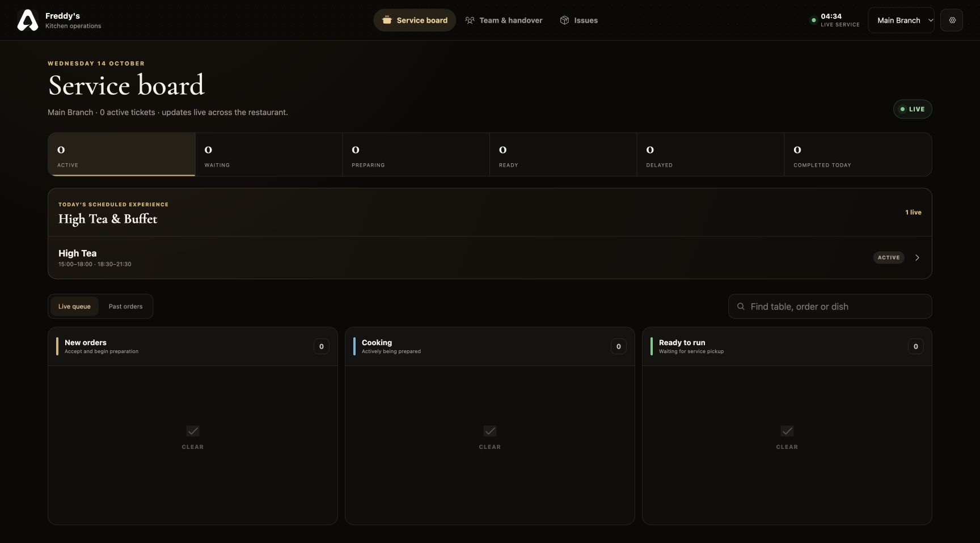
Task: Click the High Tea & Buffet heading
Action: click(x=108, y=219)
